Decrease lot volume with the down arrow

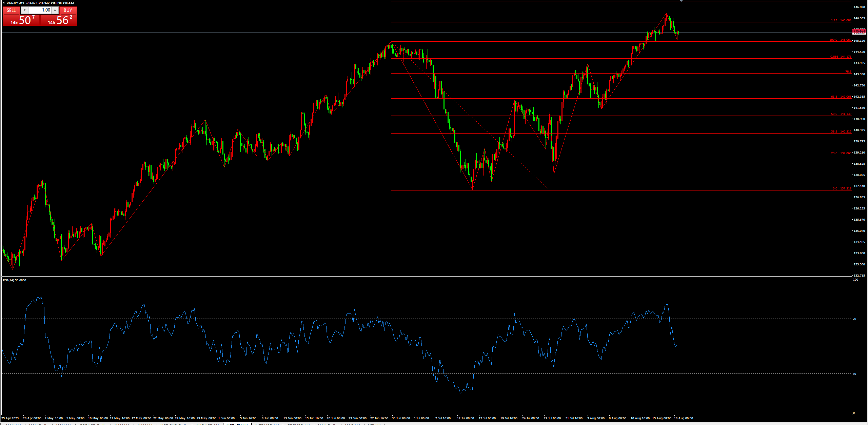(24, 10)
